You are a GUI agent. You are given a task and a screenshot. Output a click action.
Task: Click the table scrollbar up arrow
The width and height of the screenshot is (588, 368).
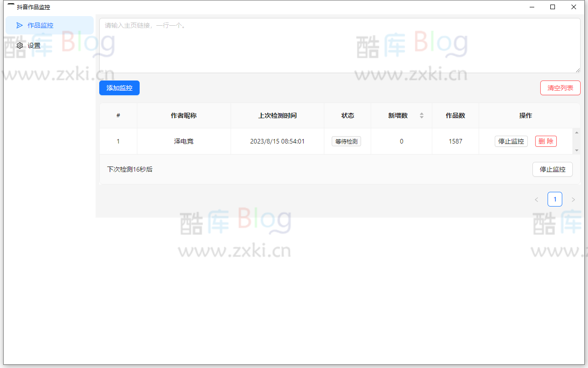point(577,132)
